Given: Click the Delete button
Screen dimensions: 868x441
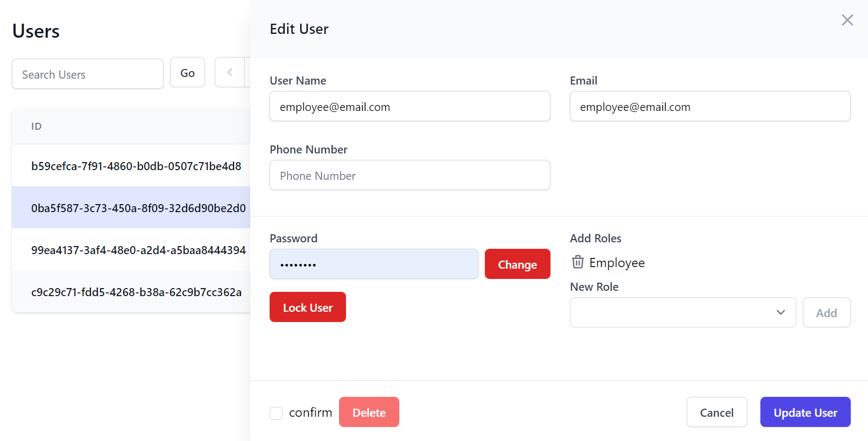Looking at the screenshot, I should (x=369, y=412).
